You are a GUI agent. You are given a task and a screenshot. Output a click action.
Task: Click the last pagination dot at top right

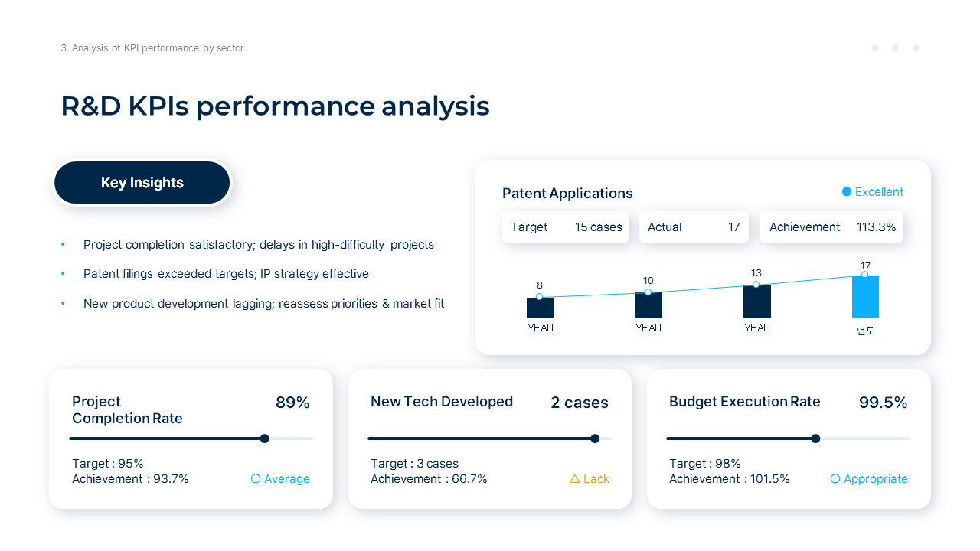[x=916, y=48]
